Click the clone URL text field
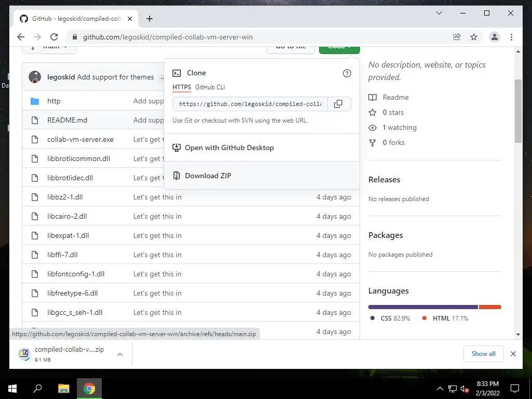 click(250, 104)
